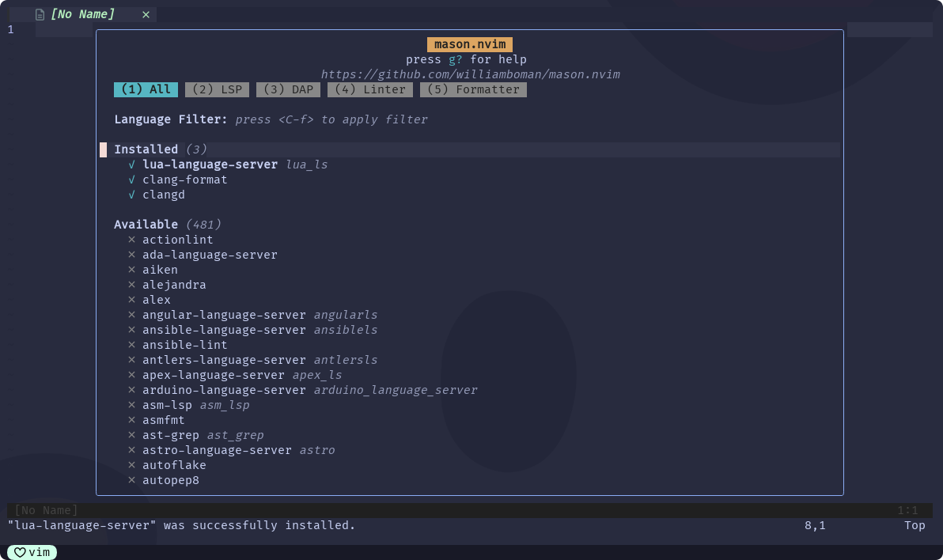Close the [No Name] buffer tab
The width and height of the screenshot is (943, 560).
(x=146, y=14)
